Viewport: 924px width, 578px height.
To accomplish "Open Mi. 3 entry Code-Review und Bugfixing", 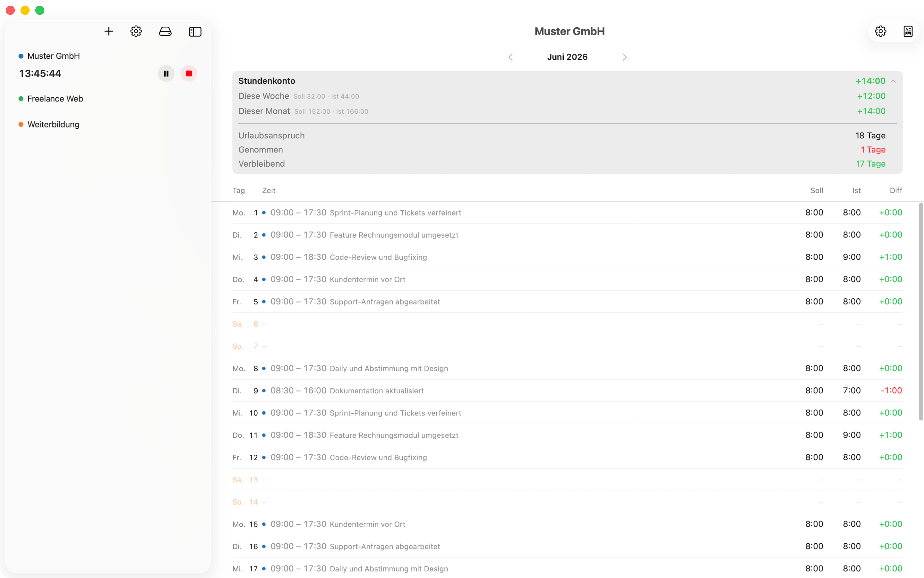I will click(x=567, y=257).
